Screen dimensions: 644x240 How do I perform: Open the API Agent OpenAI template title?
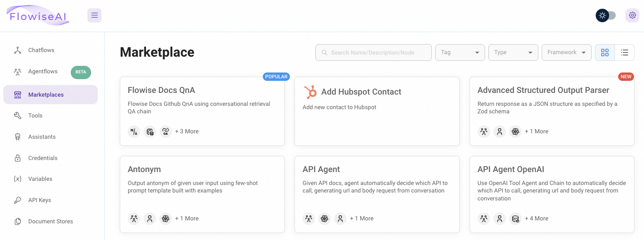click(x=511, y=169)
